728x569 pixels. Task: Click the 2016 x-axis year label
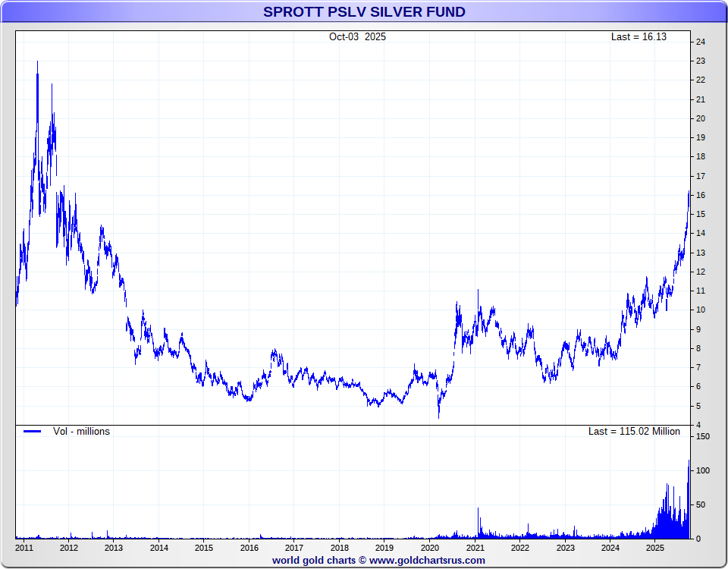pyautogui.click(x=249, y=548)
